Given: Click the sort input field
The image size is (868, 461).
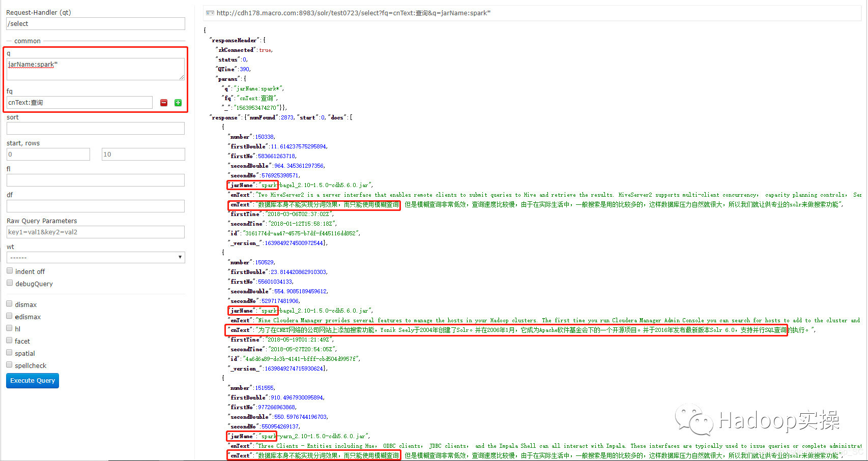Looking at the screenshot, I should (x=96, y=129).
